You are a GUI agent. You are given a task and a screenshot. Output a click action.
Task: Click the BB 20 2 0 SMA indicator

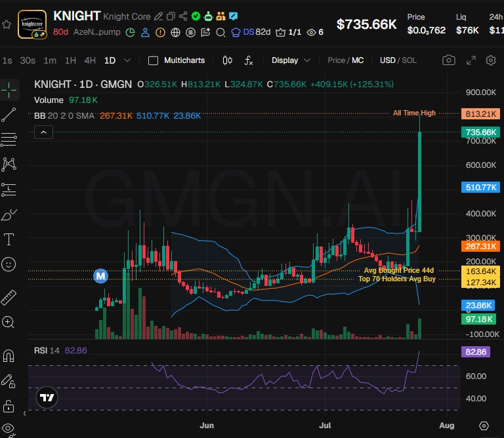[x=64, y=115]
